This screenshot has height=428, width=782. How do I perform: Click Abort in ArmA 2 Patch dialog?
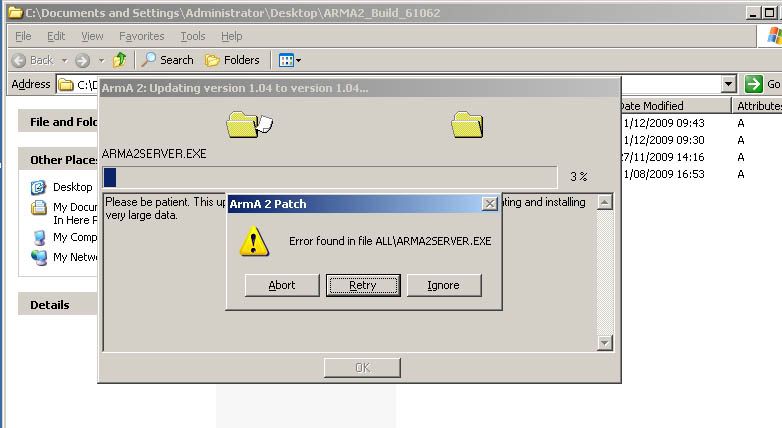pyautogui.click(x=282, y=285)
